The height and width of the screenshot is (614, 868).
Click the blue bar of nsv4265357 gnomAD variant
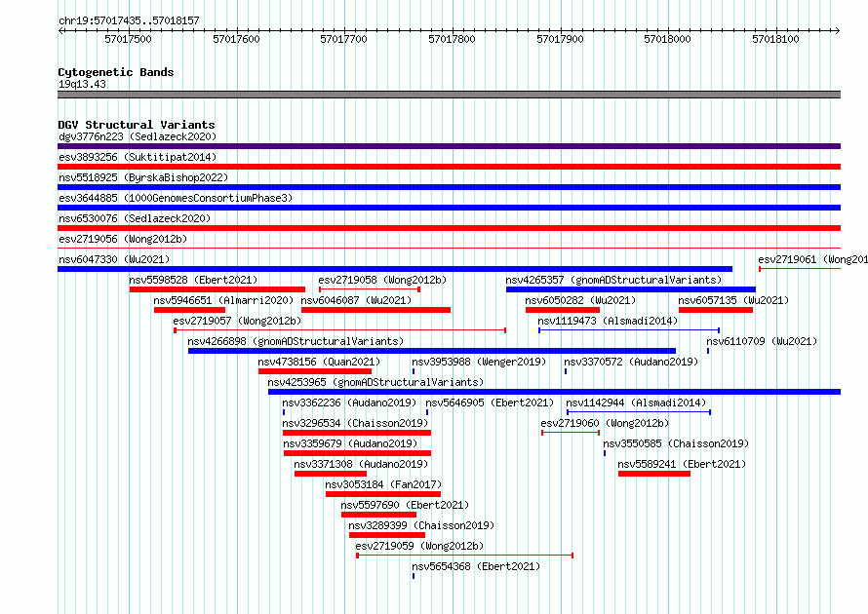630,289
